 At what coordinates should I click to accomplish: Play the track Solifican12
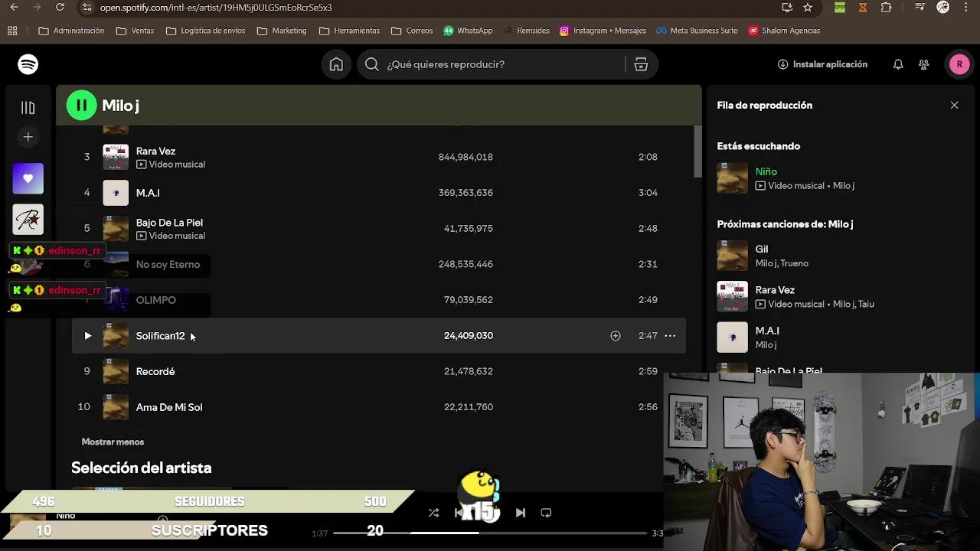pos(87,336)
